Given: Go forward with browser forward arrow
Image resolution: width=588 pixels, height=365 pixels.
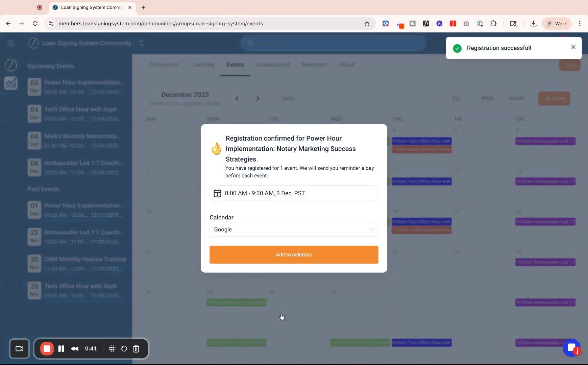Looking at the screenshot, I should tap(22, 23).
